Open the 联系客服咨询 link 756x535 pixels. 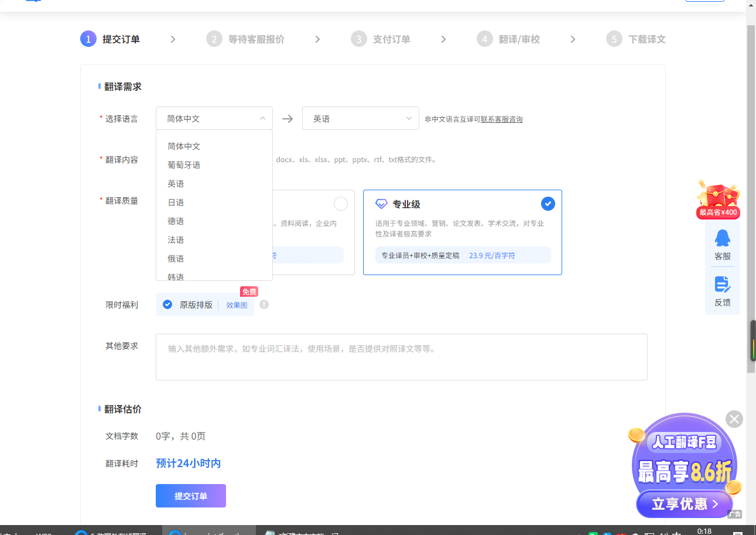click(501, 118)
